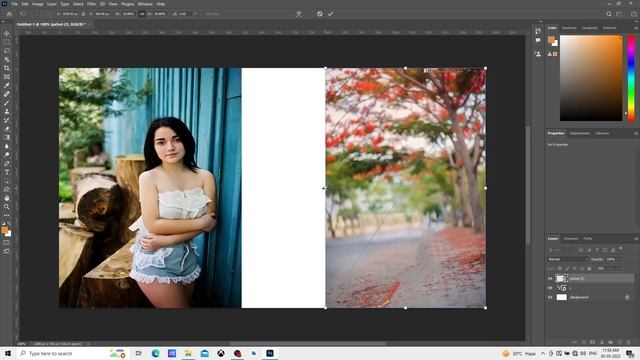Toggle Quick Mask mode
640x360 pixels.
pyautogui.click(x=7, y=242)
